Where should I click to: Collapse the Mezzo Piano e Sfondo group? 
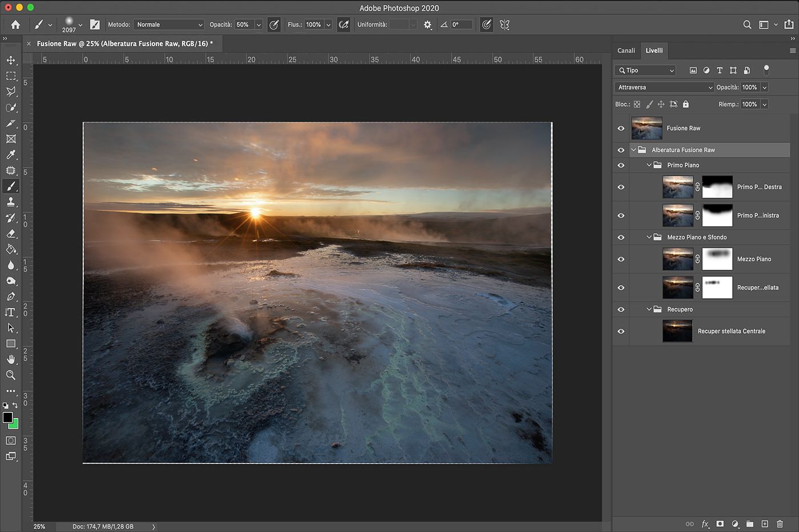point(649,237)
